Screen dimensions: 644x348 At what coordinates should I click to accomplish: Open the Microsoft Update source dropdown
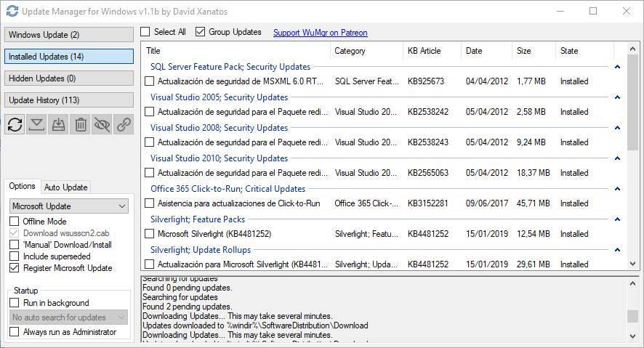point(69,206)
